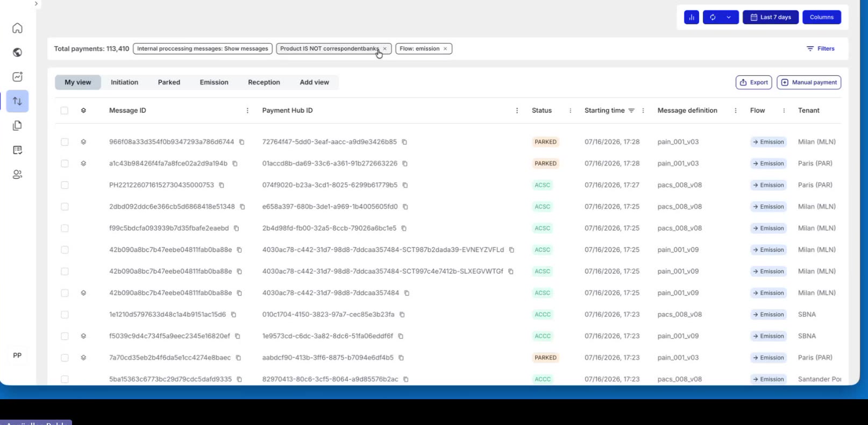868x425 pixels.
Task: Select checkbox for row 966f08a33d354f0b9347293a786d6744
Action: coord(65,142)
